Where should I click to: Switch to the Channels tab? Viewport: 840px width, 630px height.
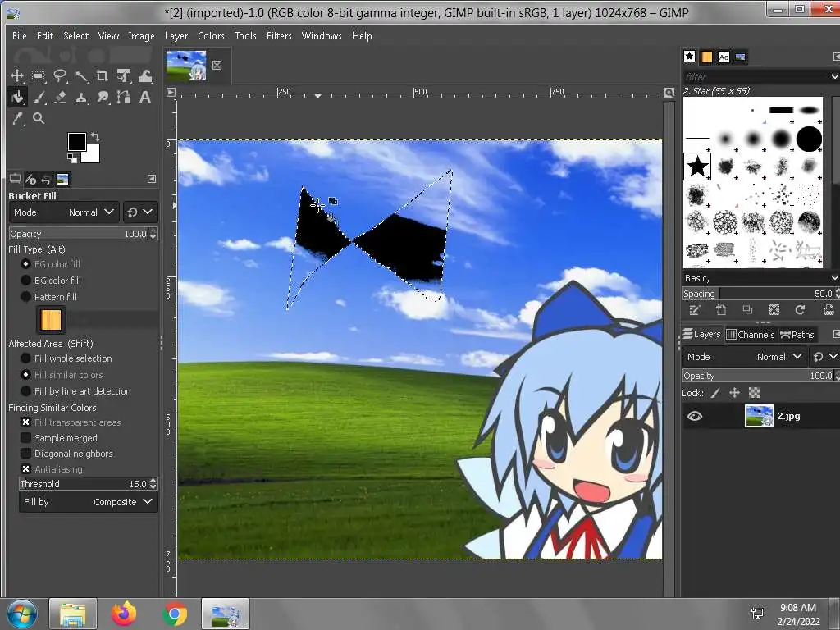[751, 335]
